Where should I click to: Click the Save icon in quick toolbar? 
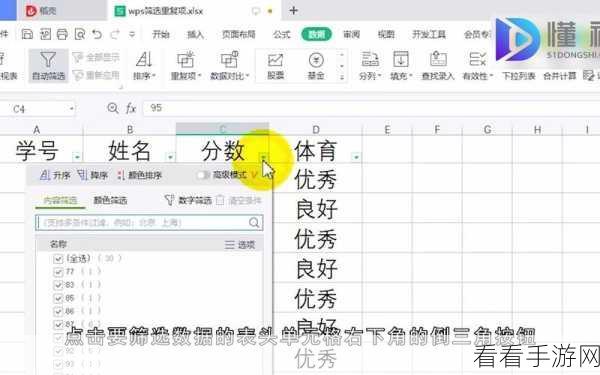[27, 34]
